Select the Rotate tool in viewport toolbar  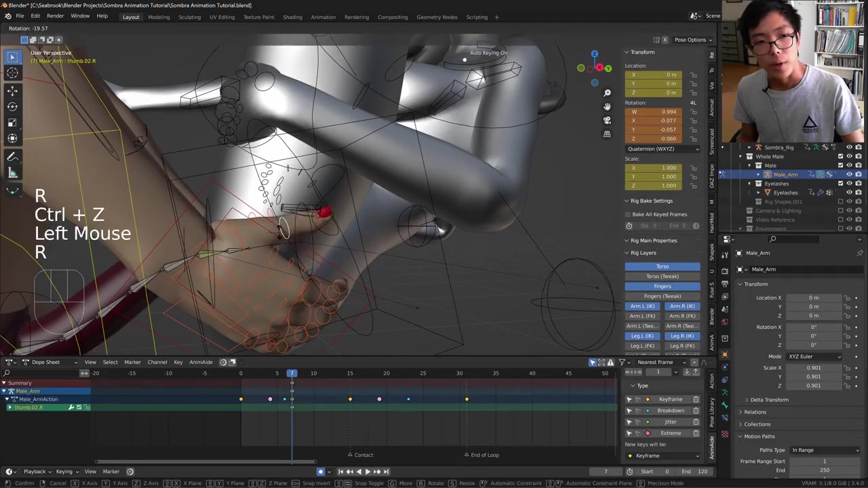[12, 106]
